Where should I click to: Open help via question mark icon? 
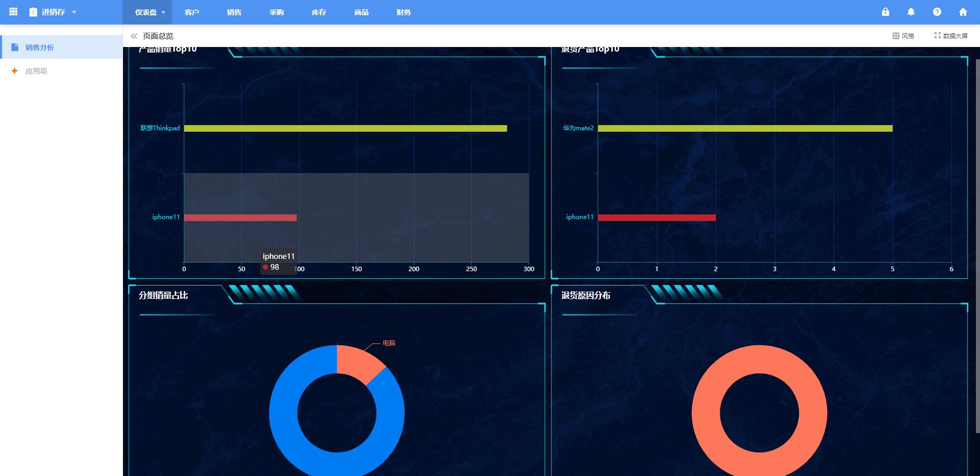point(937,12)
